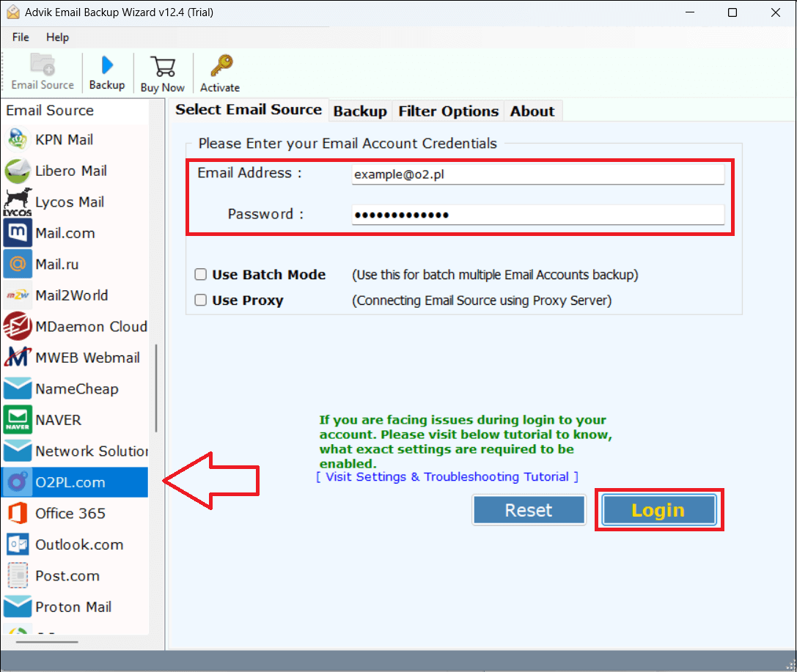Click the Activate key icon

[221, 65]
